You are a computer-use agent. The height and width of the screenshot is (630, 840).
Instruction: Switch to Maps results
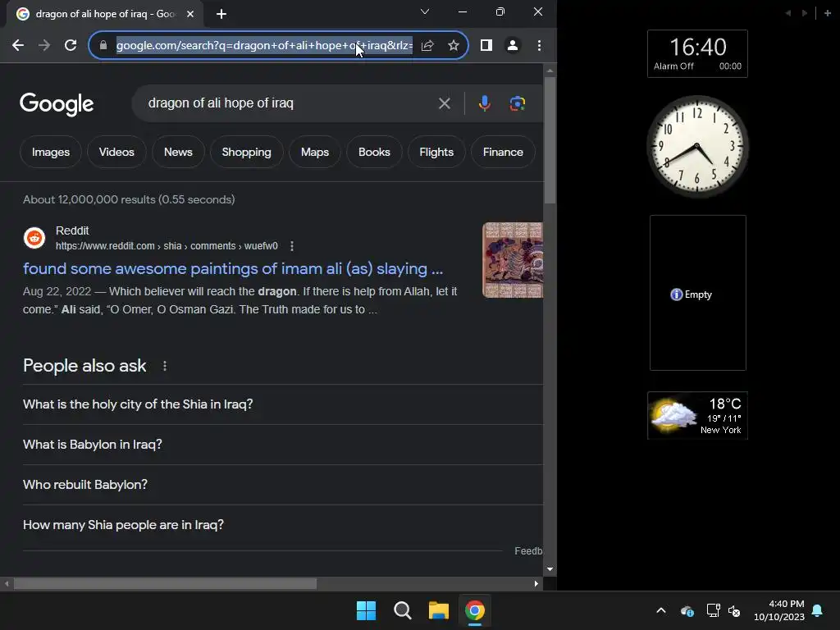coord(315,152)
